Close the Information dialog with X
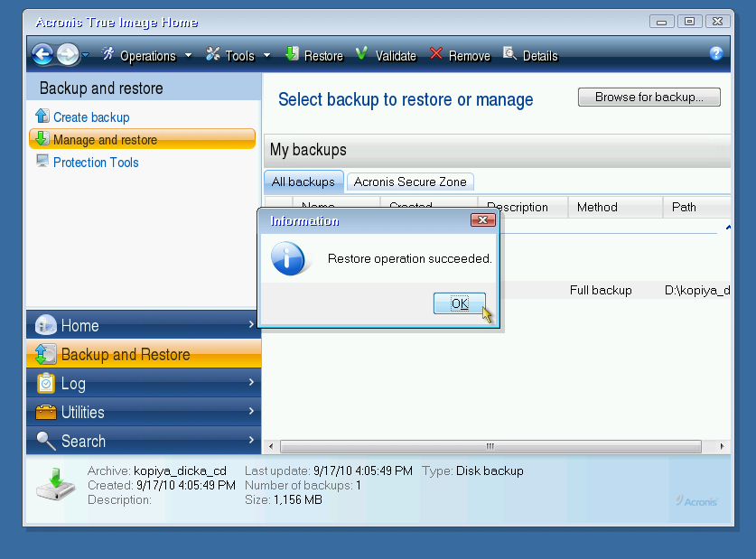This screenshot has height=559, width=756. coord(483,220)
